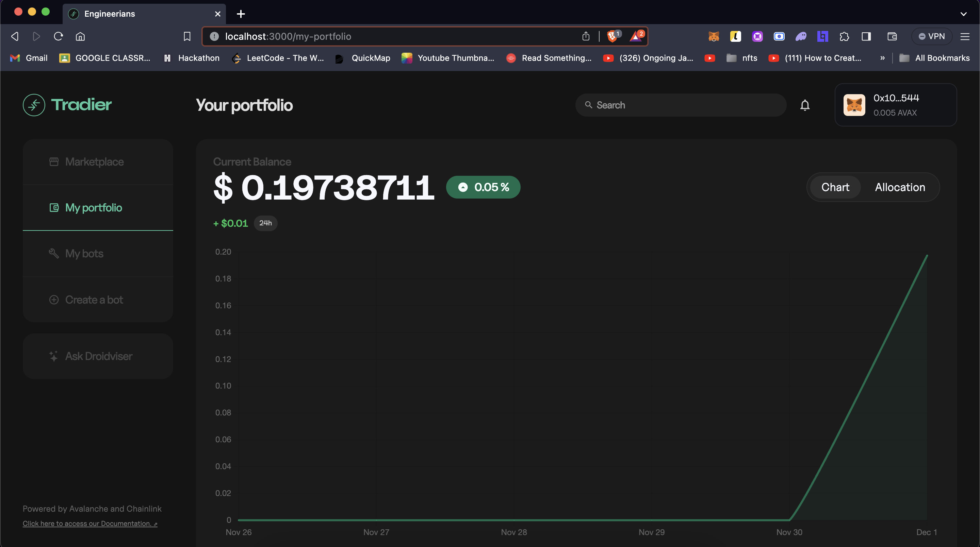Click the Ask Droidviser button
The width and height of the screenshot is (980, 547).
pos(98,356)
